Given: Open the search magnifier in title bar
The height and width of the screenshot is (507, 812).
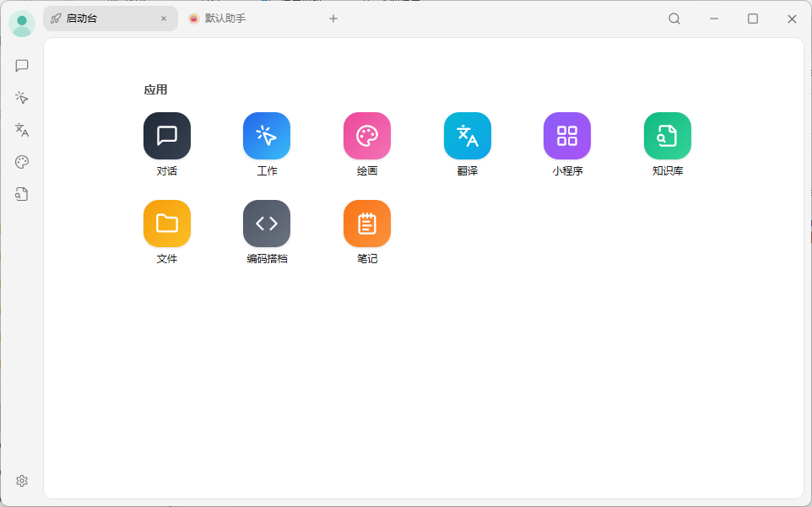Looking at the screenshot, I should coord(674,19).
